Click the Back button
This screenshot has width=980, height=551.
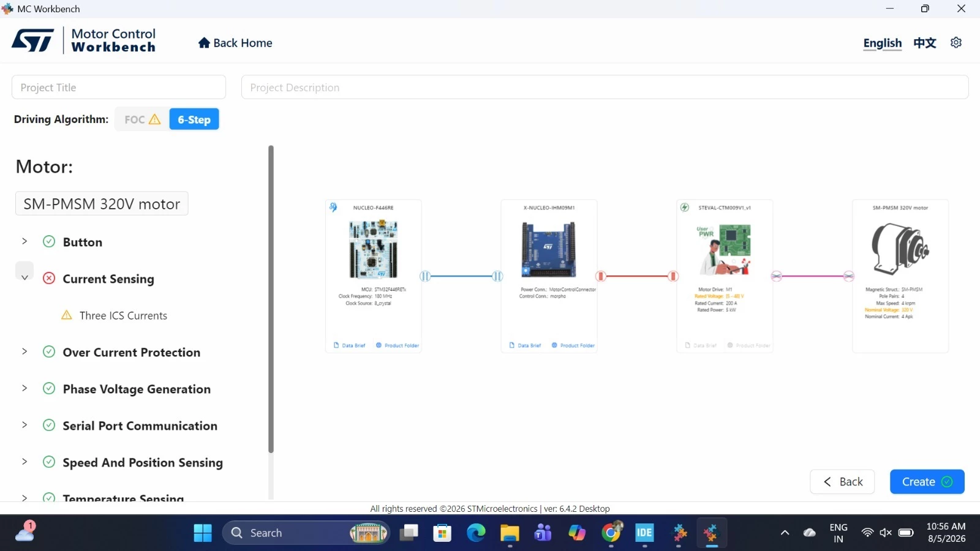[x=842, y=482]
